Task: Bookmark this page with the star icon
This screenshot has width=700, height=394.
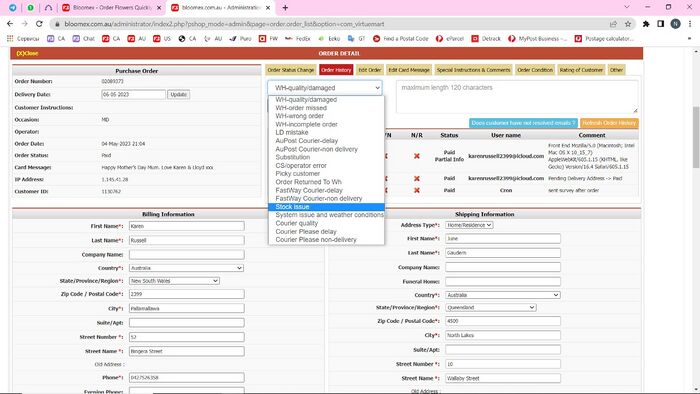Action: pyautogui.click(x=628, y=24)
